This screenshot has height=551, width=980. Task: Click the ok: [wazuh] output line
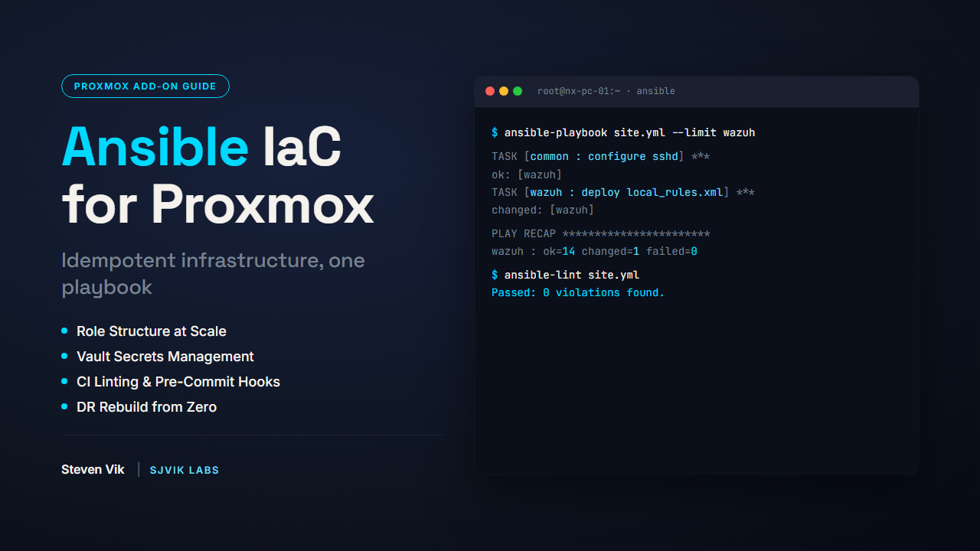coord(527,174)
